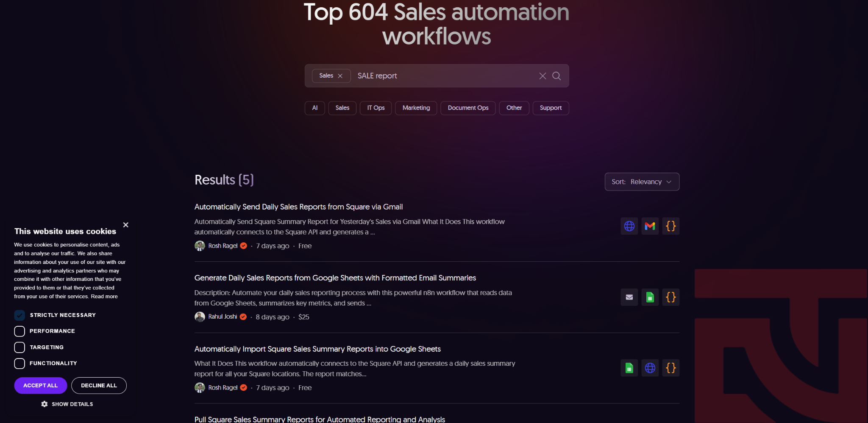
Task: Click Google Sheets icon in Import Square Sales row
Action: [x=629, y=368]
